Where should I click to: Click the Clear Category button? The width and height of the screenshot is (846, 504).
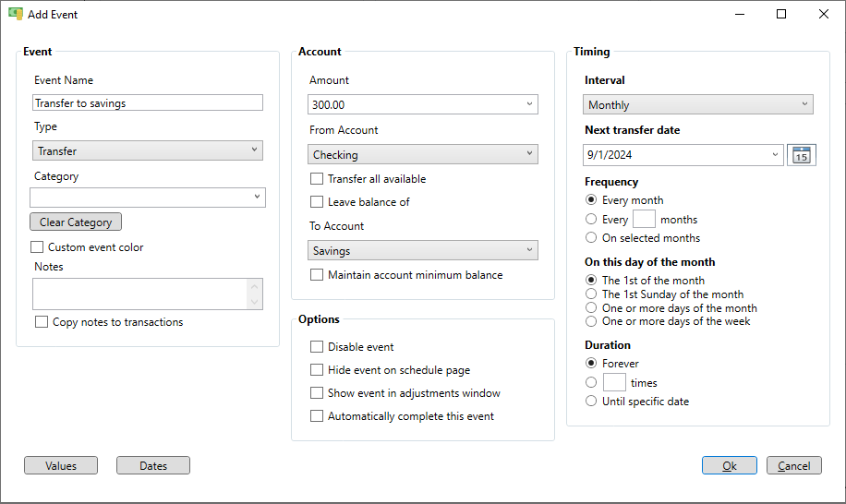tap(76, 222)
